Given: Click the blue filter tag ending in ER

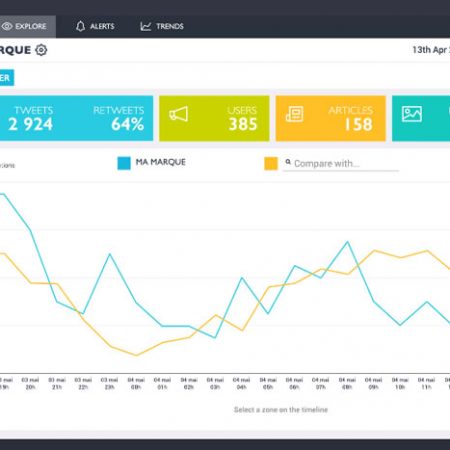Looking at the screenshot, I should [x=6, y=78].
